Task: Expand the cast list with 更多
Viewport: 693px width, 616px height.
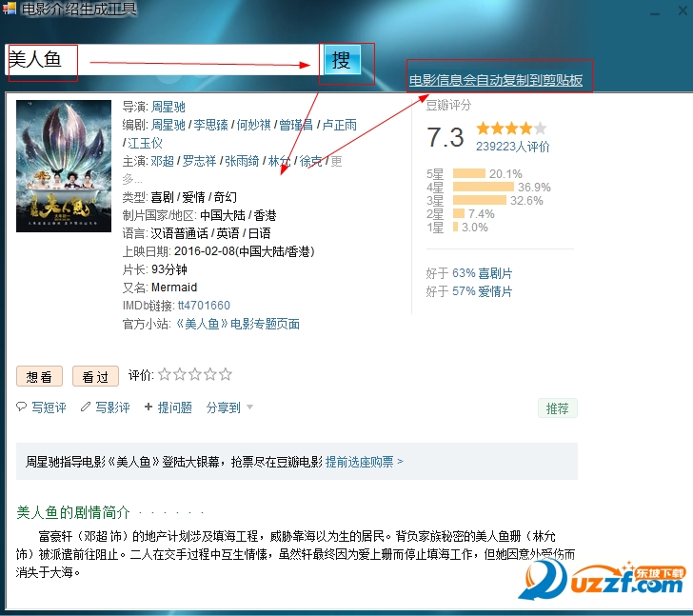Action: point(337,161)
